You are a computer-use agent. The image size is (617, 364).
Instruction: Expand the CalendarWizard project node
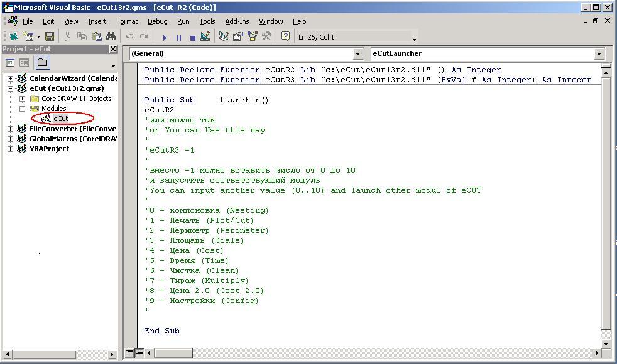[x=10, y=78]
